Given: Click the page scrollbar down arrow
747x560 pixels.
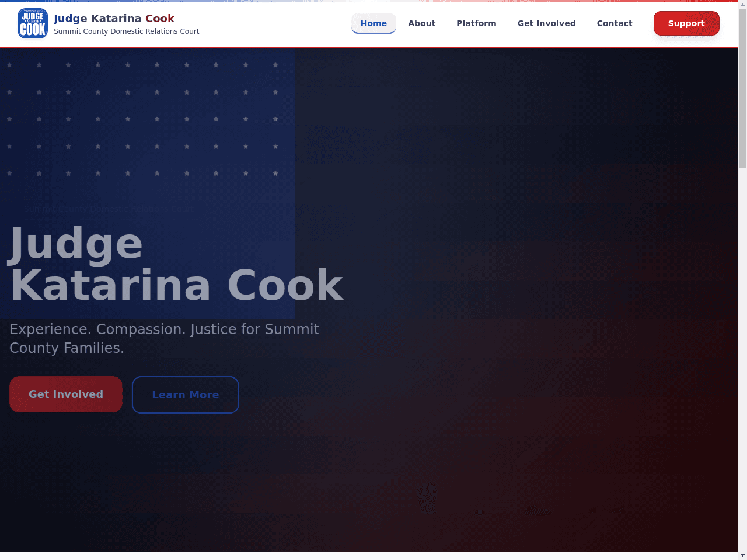Looking at the screenshot, I should [x=742, y=555].
